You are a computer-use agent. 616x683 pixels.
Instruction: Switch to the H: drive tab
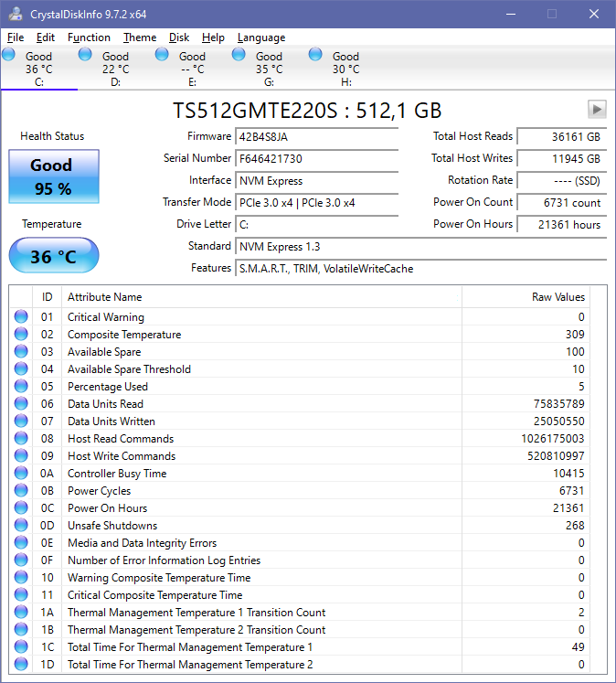tap(345, 69)
